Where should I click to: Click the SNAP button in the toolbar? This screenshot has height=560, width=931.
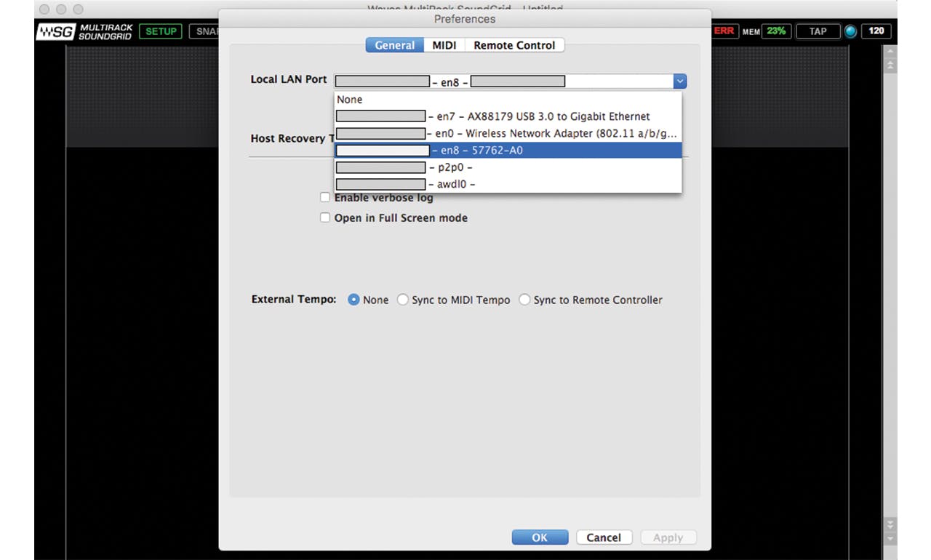[x=207, y=31]
